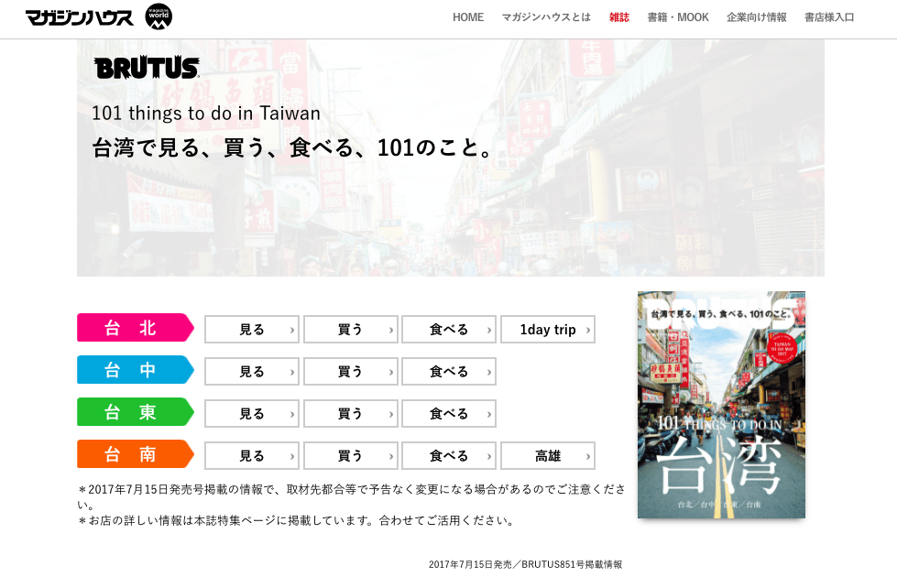Open 高雄 button in 台南 row
This screenshot has height=588, width=897.
click(548, 456)
